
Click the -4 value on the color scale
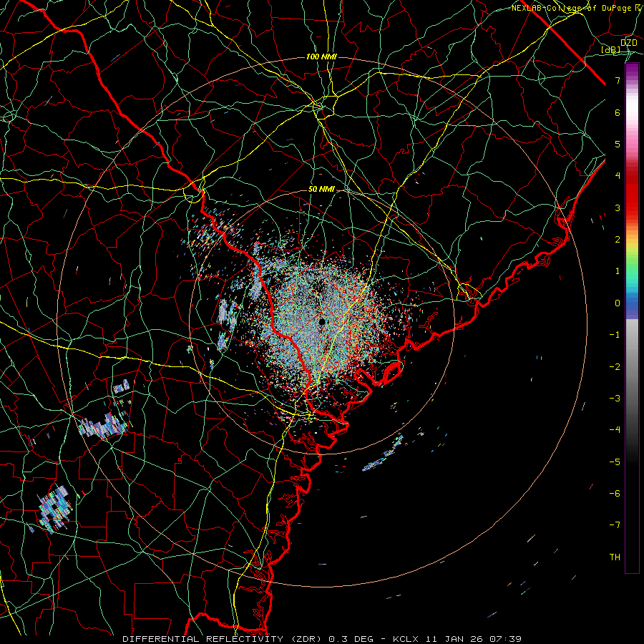point(615,430)
